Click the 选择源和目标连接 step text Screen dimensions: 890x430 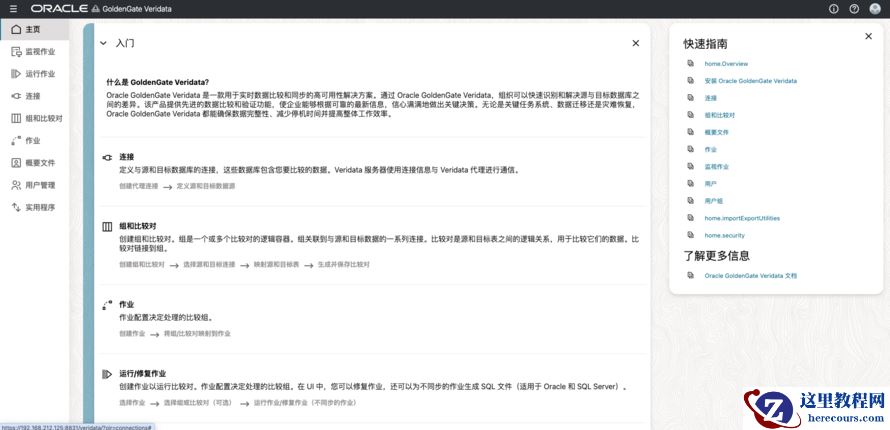click(209, 264)
